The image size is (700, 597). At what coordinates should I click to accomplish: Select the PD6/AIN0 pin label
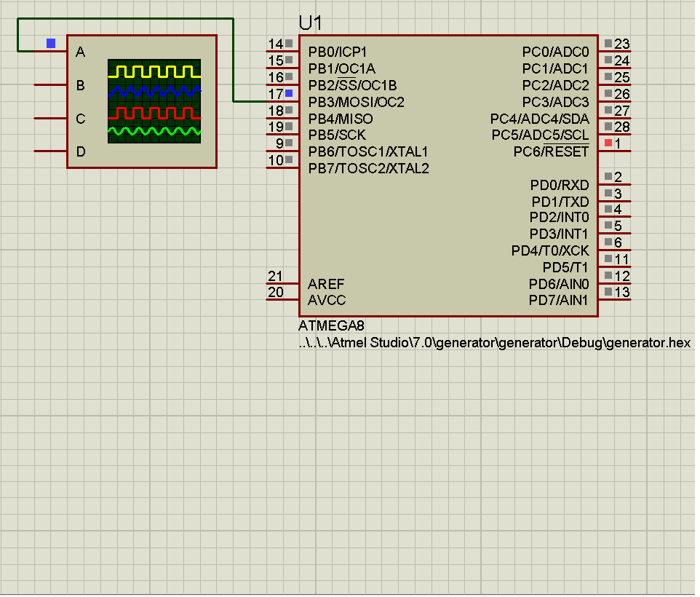[x=559, y=284]
